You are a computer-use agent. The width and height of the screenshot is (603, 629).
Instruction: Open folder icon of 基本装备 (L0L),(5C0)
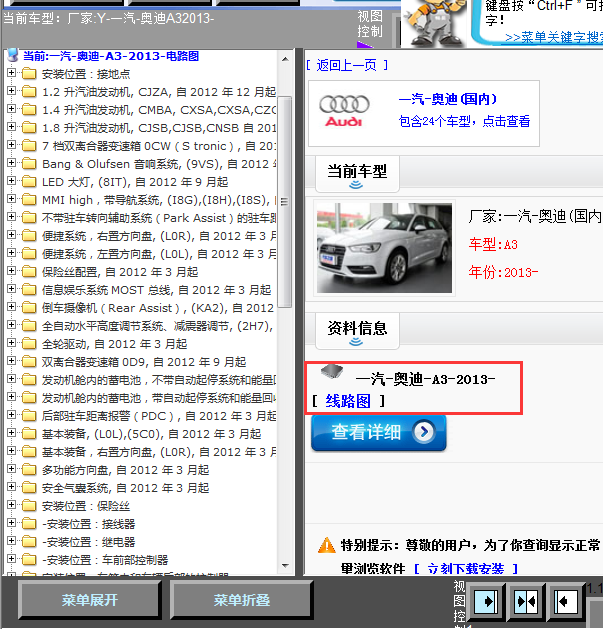[29, 434]
